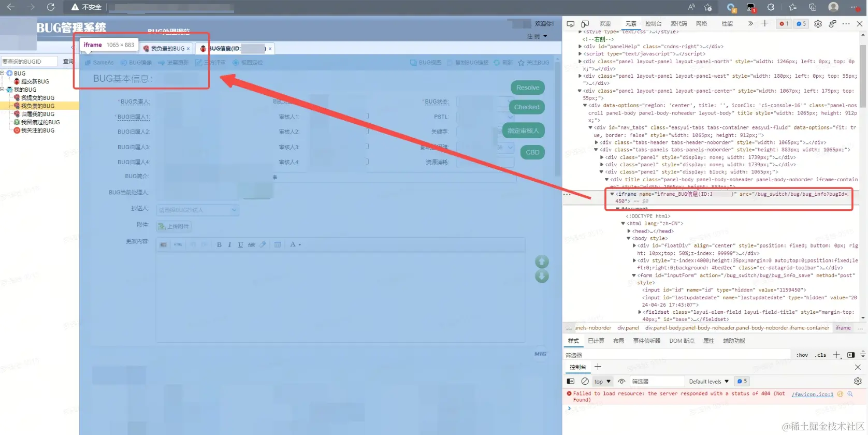Open the read aloud A icon
The height and width of the screenshot is (435, 868).
pyautogui.click(x=692, y=7)
